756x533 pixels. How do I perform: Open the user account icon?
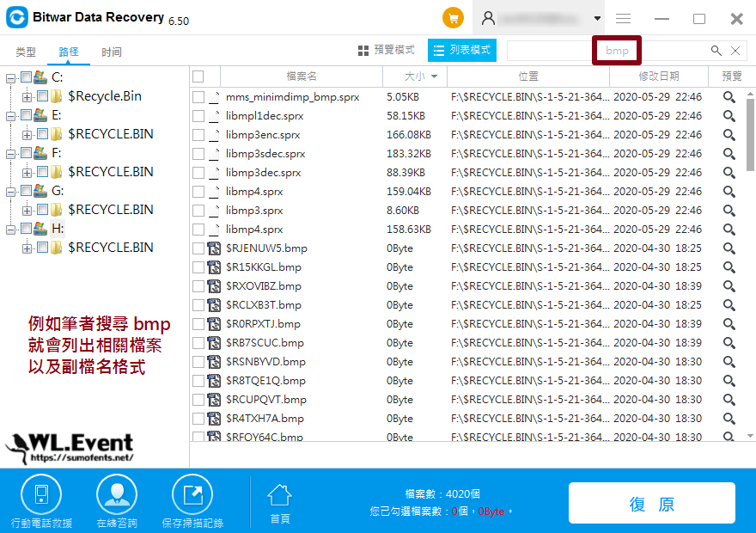click(x=488, y=18)
